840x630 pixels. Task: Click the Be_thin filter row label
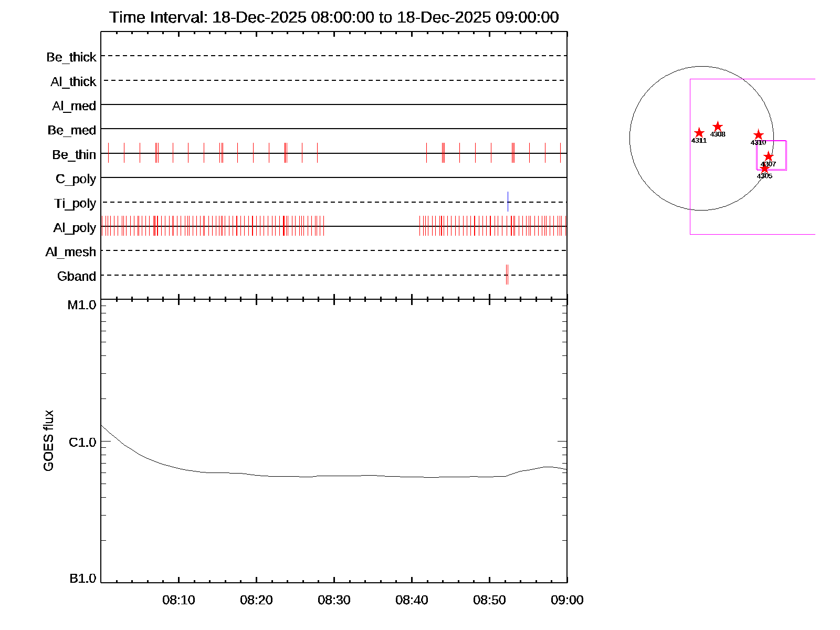pos(74,154)
